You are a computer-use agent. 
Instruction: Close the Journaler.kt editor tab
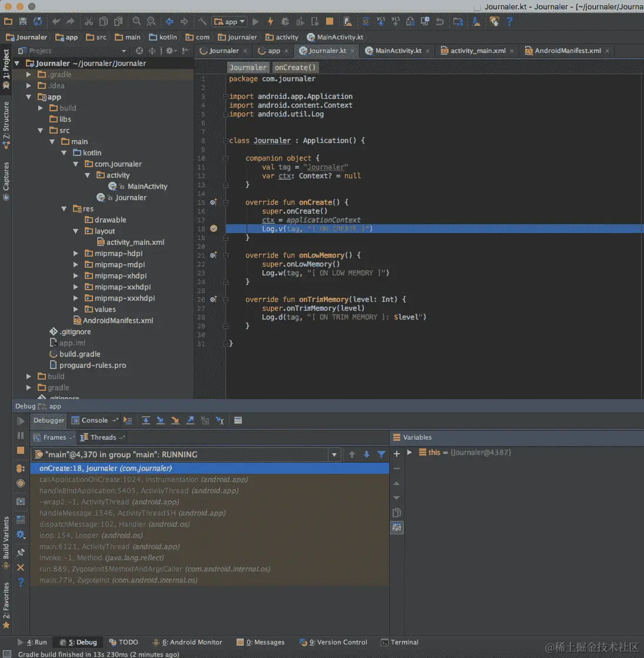[352, 51]
